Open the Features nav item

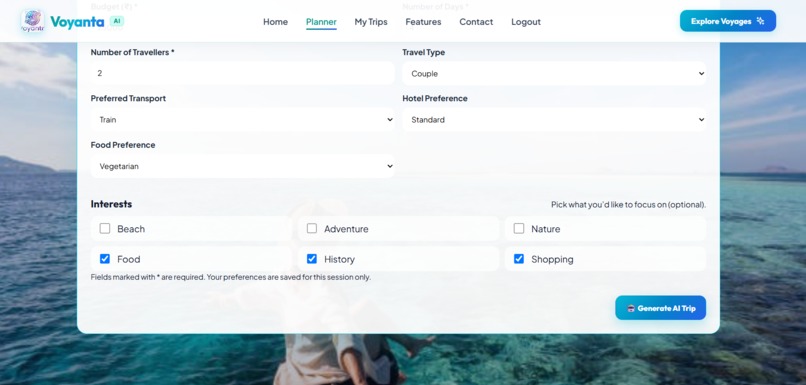pos(423,22)
